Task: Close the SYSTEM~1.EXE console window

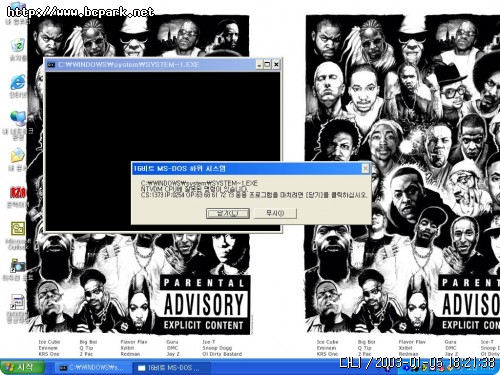Action: [x=276, y=65]
